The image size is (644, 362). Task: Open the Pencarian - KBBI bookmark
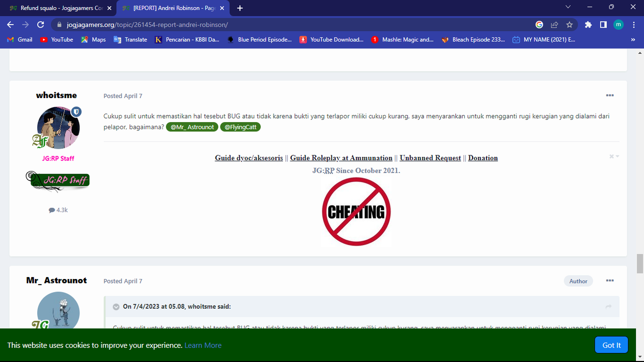click(x=187, y=40)
